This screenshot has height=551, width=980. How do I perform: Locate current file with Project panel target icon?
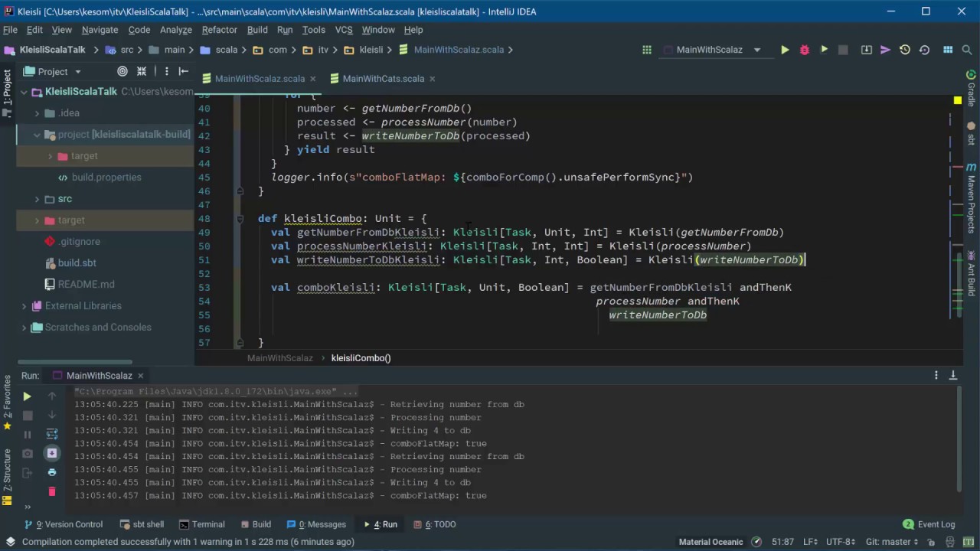click(x=122, y=71)
